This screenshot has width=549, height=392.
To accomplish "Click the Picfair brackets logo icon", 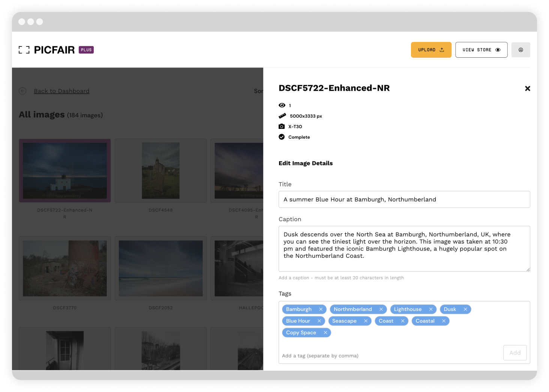I will [x=24, y=49].
